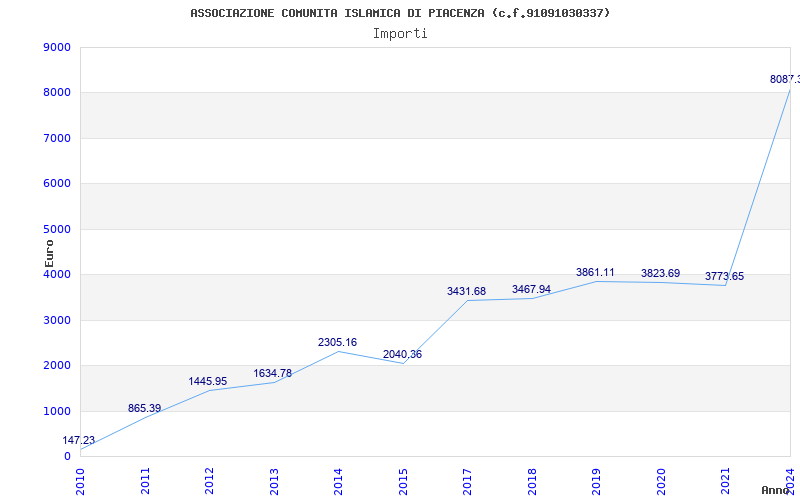Click the 2019 x-axis label

coord(596,481)
